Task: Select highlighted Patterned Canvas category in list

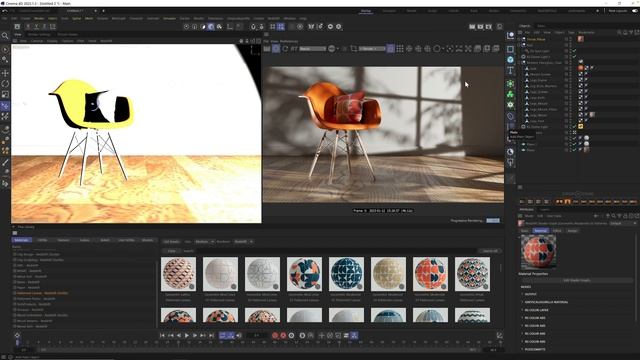Action: (42, 293)
